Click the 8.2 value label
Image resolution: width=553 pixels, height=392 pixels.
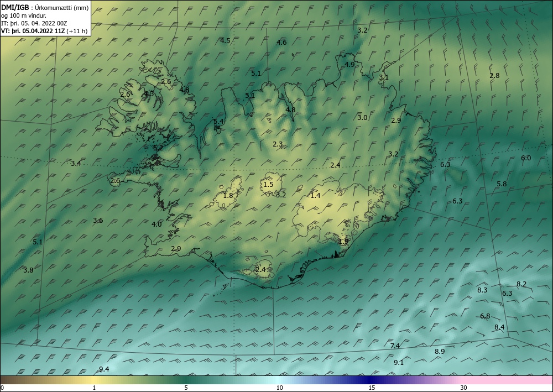(x=521, y=284)
